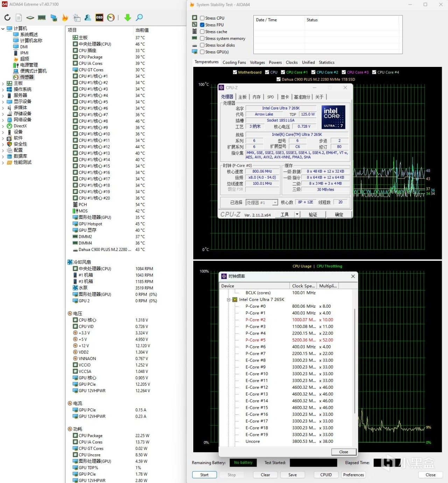Screen dimensions: 448x483
Task: Click the CPUID button in Stability Test
Action: 326,475
